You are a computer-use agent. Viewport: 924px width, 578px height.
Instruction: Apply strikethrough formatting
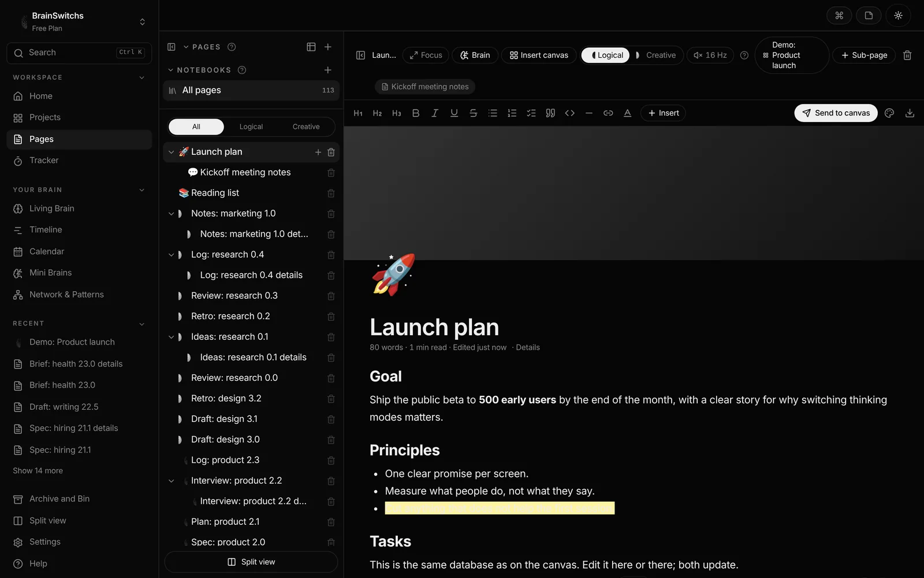point(474,113)
